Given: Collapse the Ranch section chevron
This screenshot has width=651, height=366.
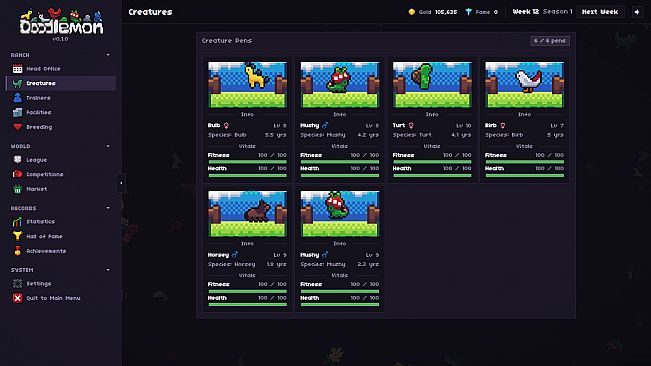Looking at the screenshot, I should tap(108, 55).
